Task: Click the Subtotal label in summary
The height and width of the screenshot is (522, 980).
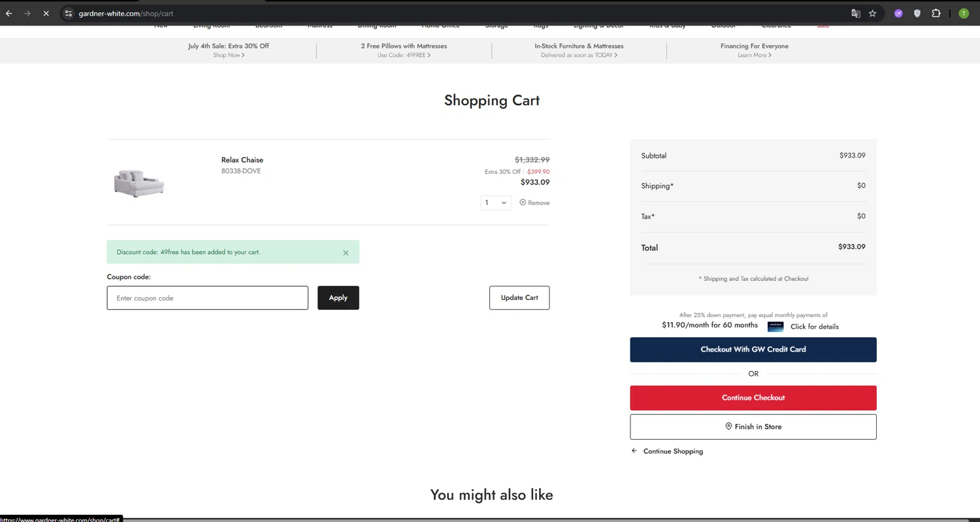Action: (654, 156)
